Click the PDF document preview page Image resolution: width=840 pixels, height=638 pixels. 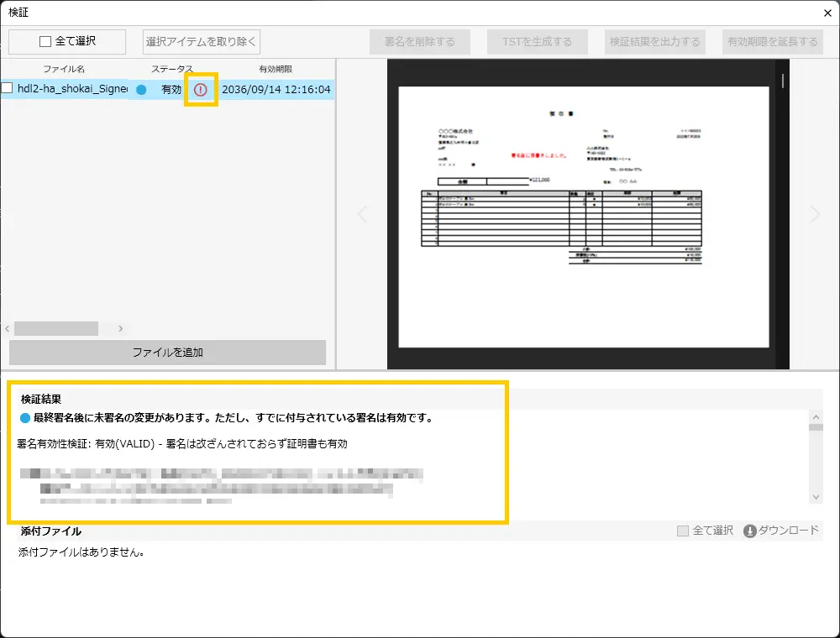click(583, 217)
